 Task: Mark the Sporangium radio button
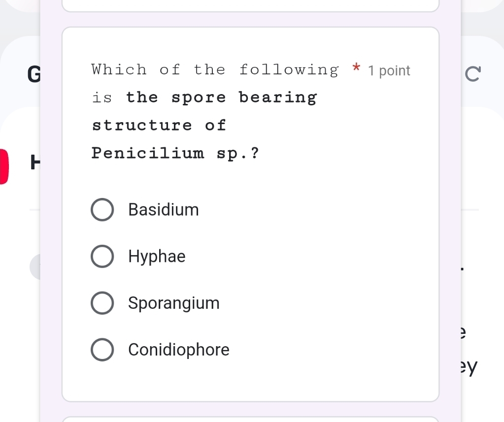click(102, 303)
